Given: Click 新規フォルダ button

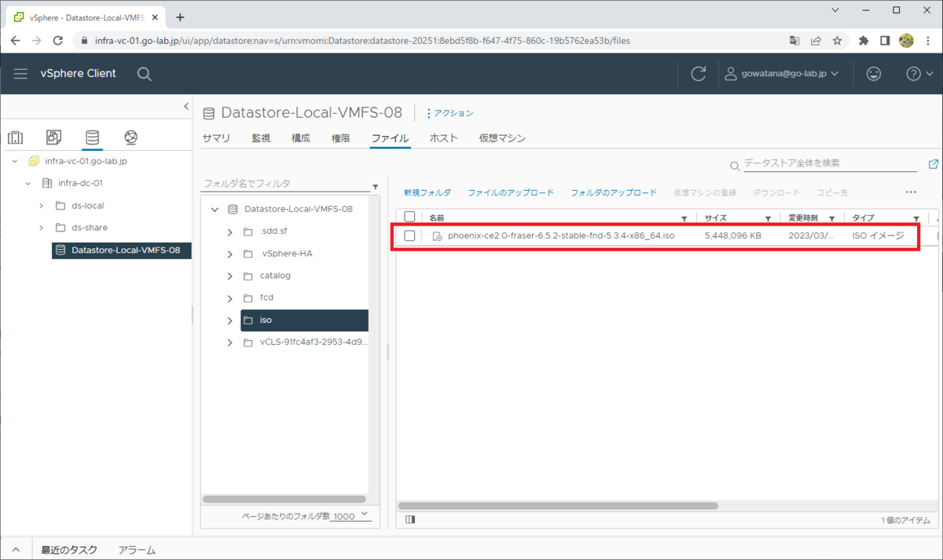Looking at the screenshot, I should coord(427,192).
